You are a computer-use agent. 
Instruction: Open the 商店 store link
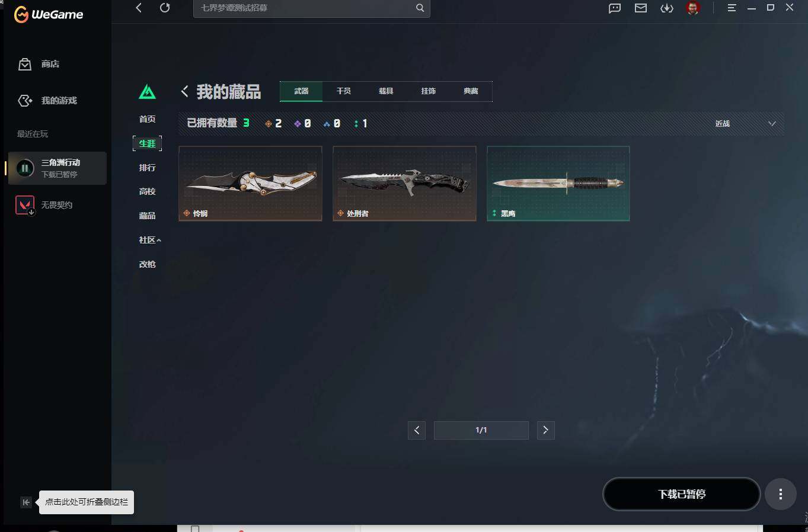(50, 64)
